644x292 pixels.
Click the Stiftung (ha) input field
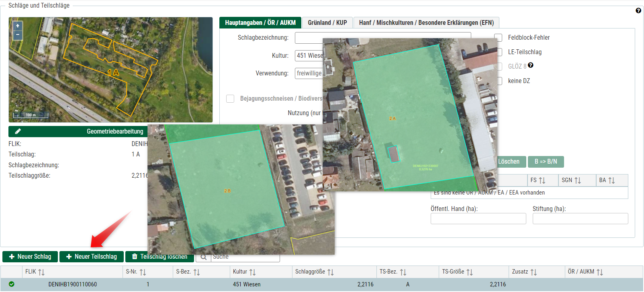click(580, 219)
